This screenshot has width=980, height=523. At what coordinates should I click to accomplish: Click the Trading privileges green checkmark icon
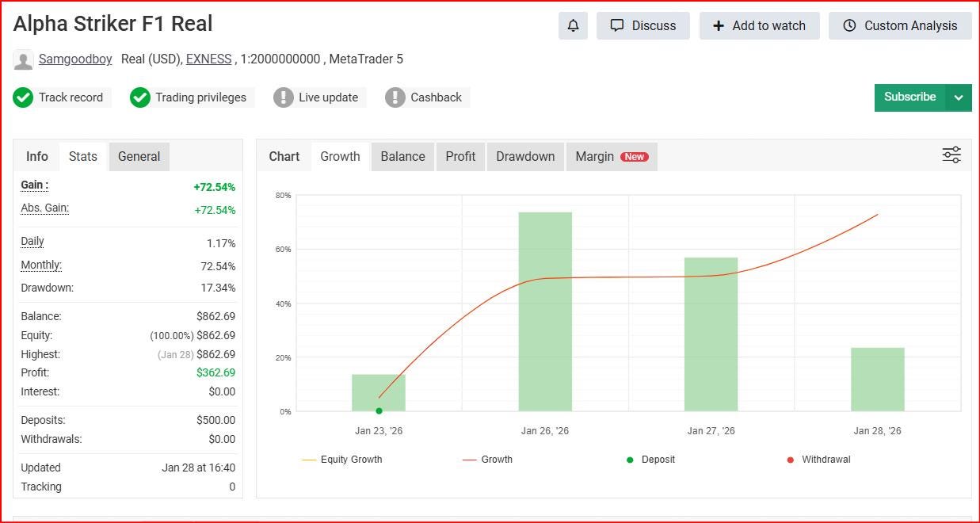[x=140, y=97]
